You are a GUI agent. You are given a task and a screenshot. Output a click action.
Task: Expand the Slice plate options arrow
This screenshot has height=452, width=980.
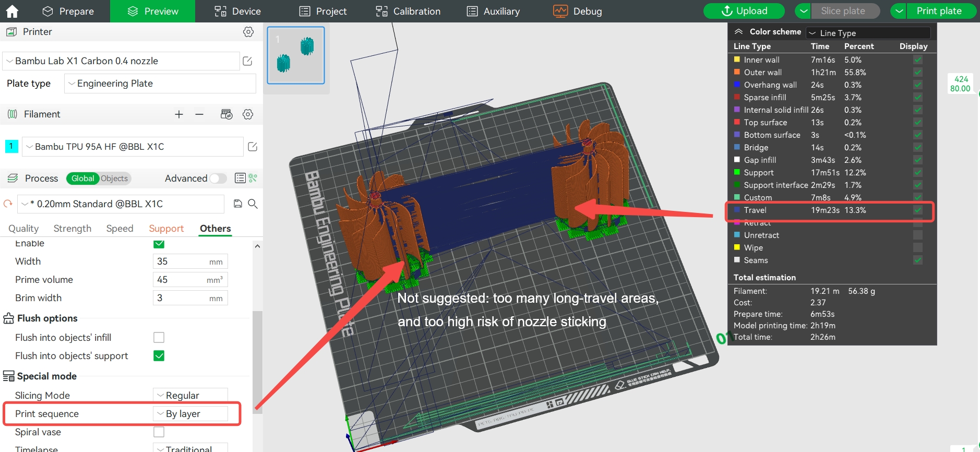[803, 11]
